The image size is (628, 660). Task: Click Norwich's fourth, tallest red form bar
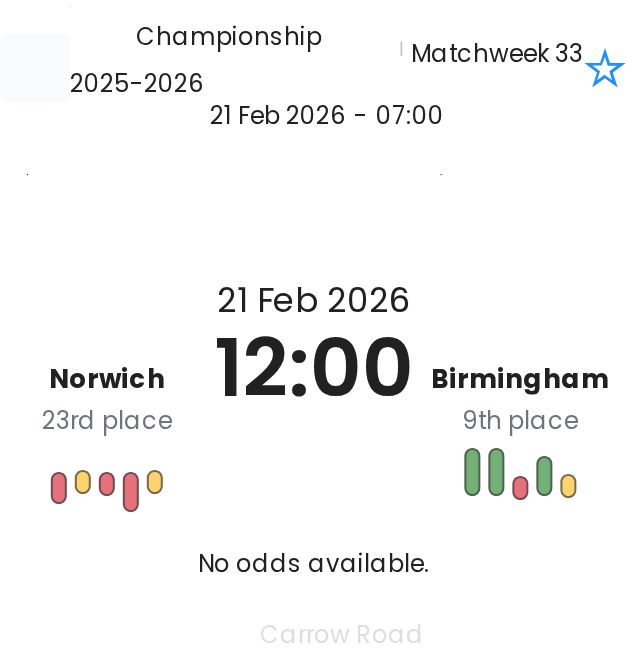tap(131, 491)
